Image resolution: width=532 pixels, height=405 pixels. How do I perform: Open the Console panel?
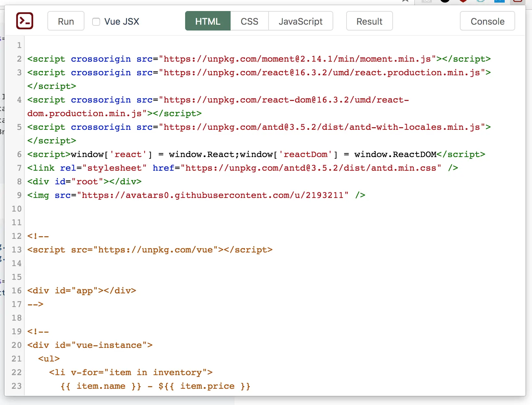(x=487, y=21)
